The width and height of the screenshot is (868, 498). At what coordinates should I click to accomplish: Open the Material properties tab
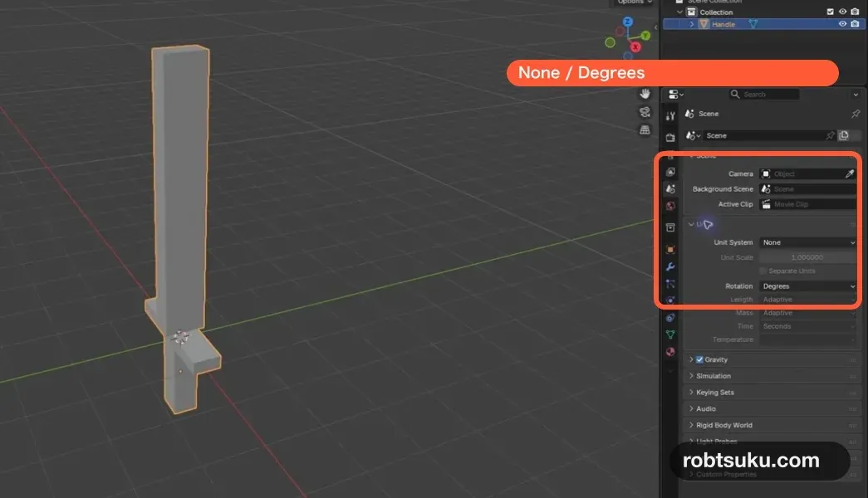(670, 351)
